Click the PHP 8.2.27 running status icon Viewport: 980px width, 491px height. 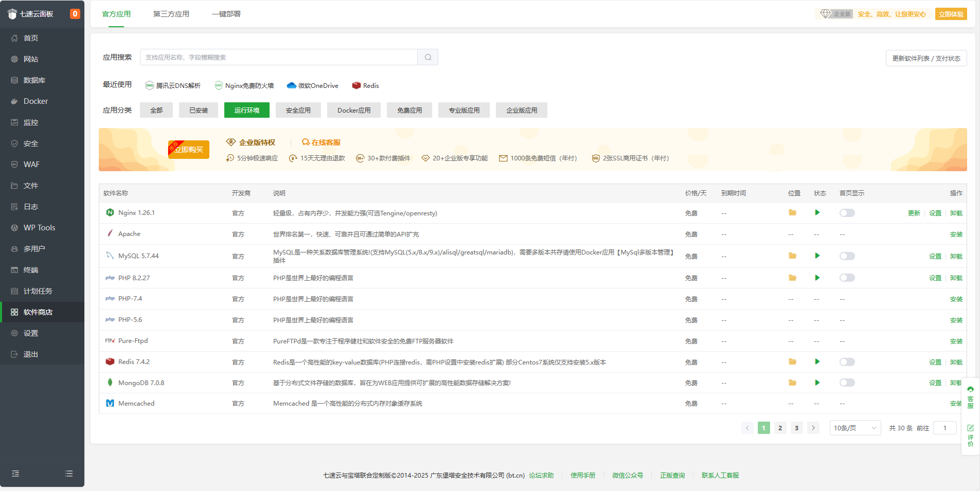[x=817, y=278]
